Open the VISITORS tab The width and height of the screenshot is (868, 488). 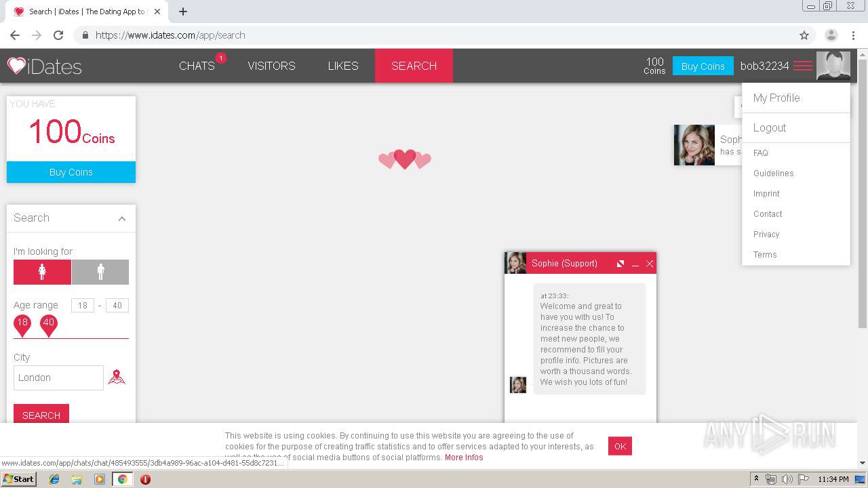(x=271, y=66)
